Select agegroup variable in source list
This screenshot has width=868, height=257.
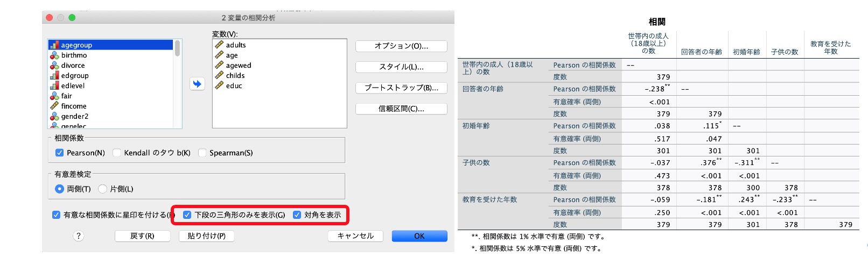tap(110, 45)
